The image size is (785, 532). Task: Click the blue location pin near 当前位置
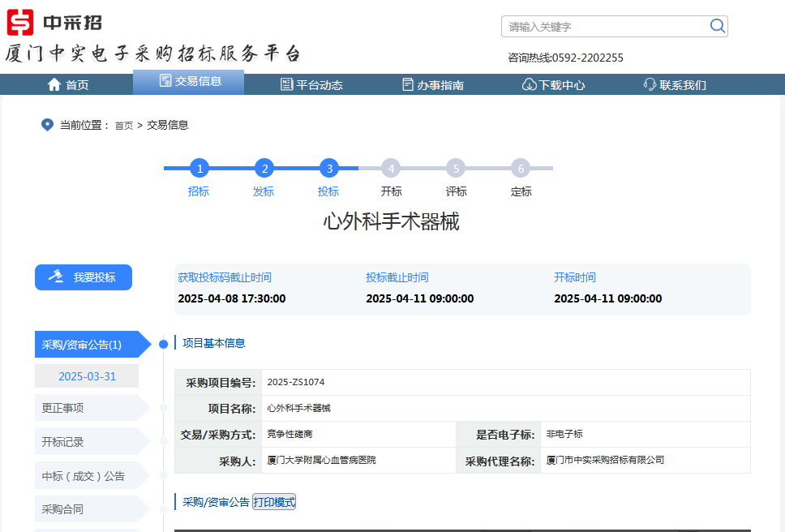[46, 125]
